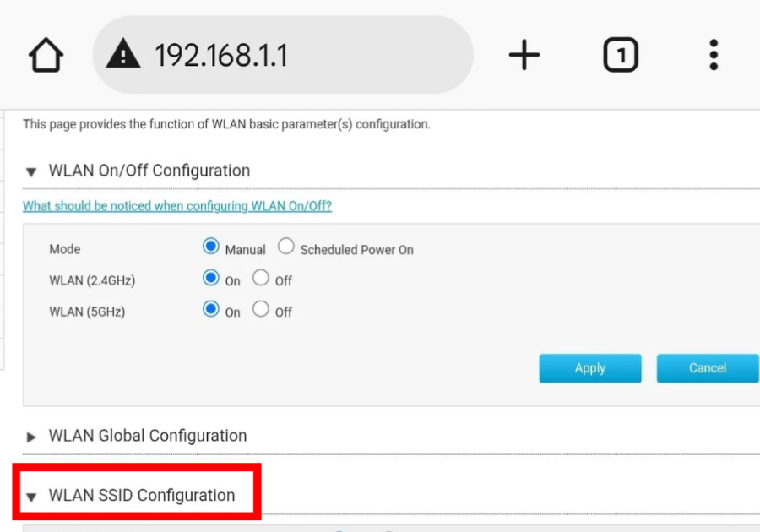Select Manual mode radio button
760x532 pixels.
pyautogui.click(x=211, y=247)
